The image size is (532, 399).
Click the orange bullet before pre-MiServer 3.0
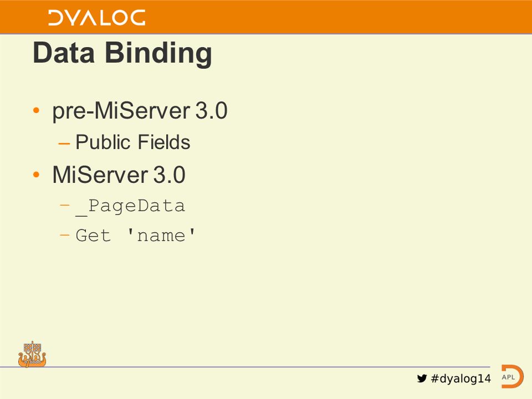(37, 110)
